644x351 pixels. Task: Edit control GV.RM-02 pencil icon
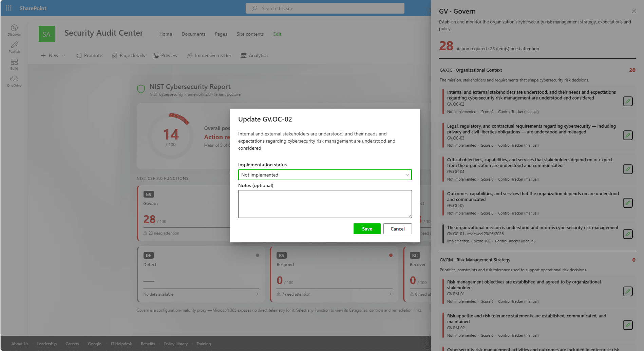(x=628, y=325)
